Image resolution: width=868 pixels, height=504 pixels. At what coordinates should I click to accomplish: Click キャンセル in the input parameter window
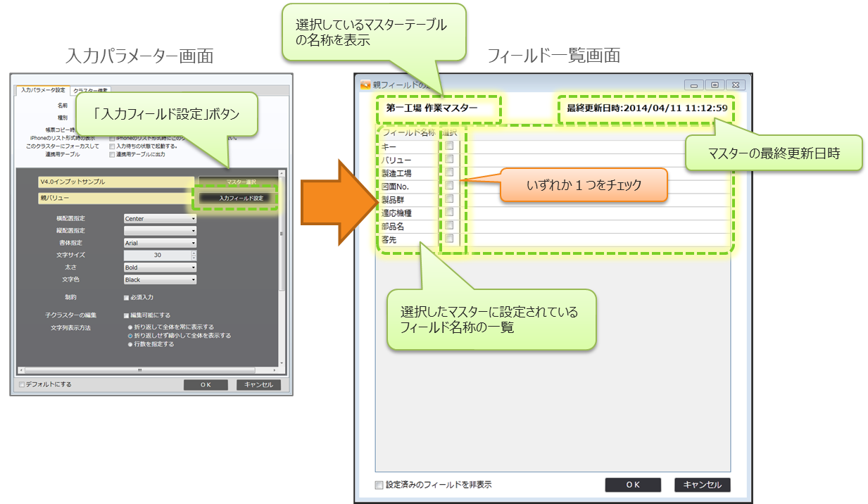tap(258, 385)
